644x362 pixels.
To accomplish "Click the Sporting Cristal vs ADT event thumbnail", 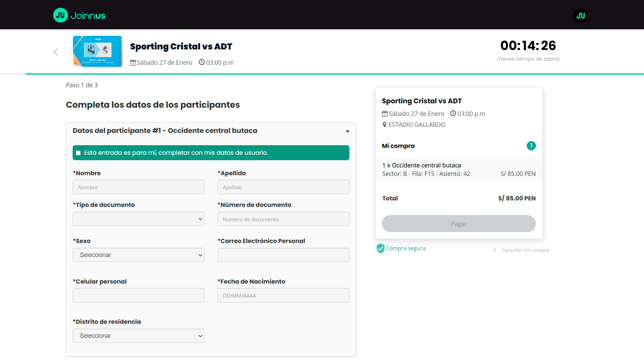I will point(98,51).
